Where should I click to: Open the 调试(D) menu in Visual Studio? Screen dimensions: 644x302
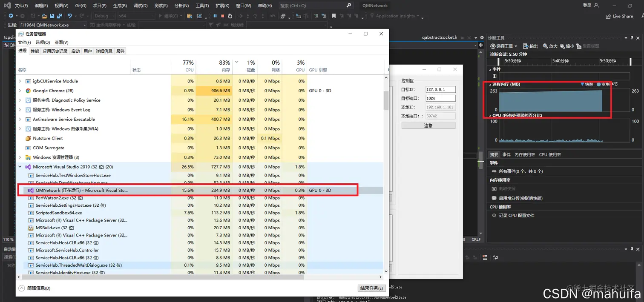pos(141,6)
